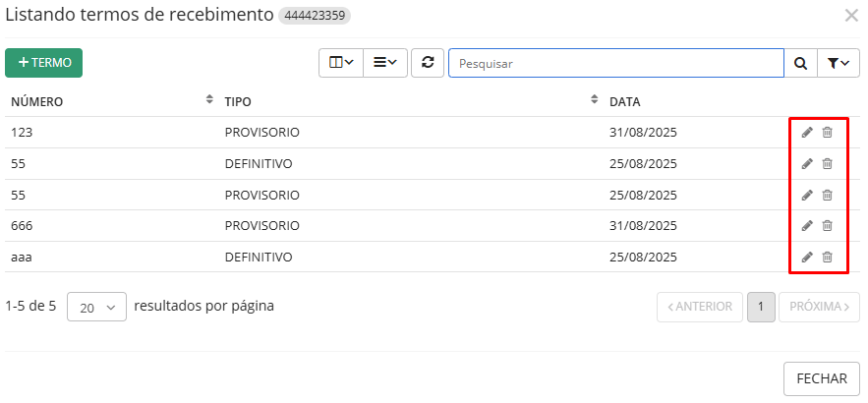
Task: Delete the term numbered 666
Action: (827, 226)
